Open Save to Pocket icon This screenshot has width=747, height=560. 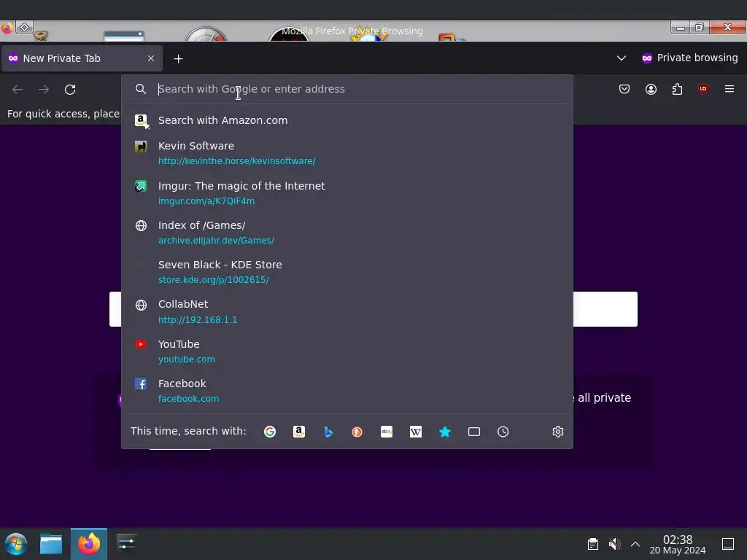[624, 89]
